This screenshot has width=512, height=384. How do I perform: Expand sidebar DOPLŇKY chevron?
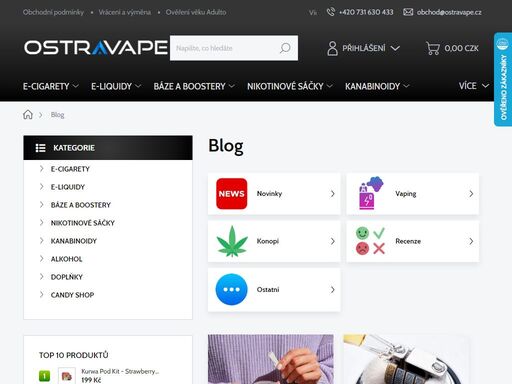coord(42,277)
